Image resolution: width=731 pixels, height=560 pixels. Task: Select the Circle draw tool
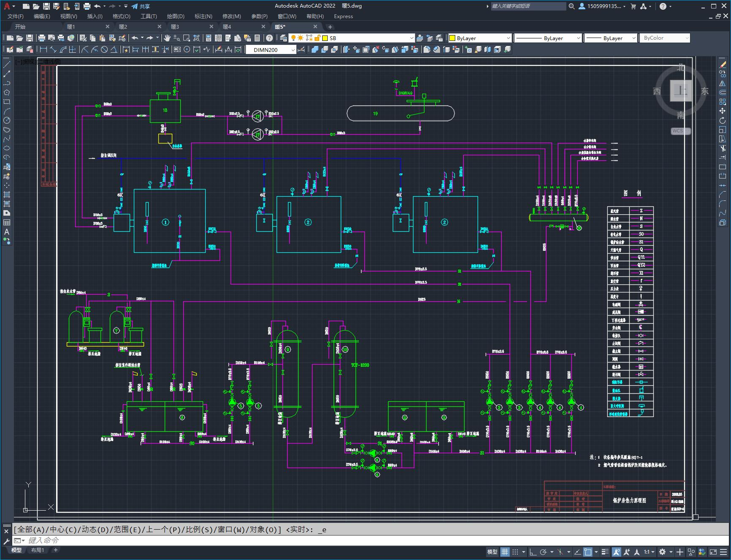click(x=7, y=120)
